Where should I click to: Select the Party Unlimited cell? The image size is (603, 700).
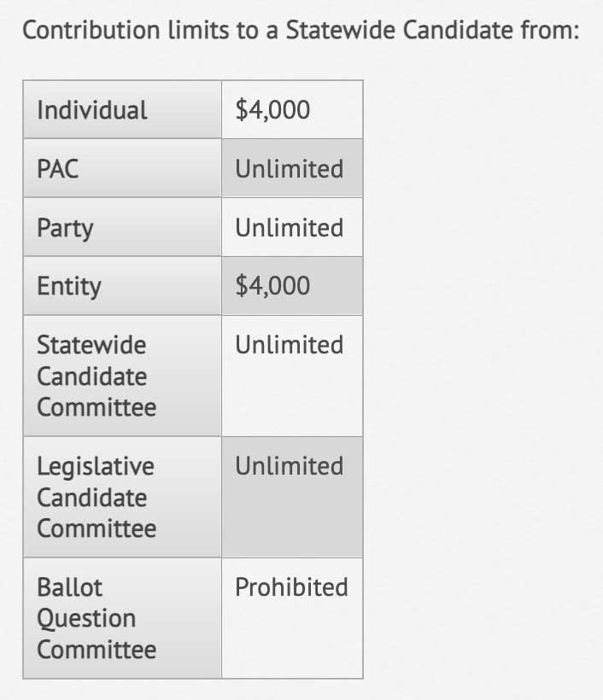click(292, 227)
